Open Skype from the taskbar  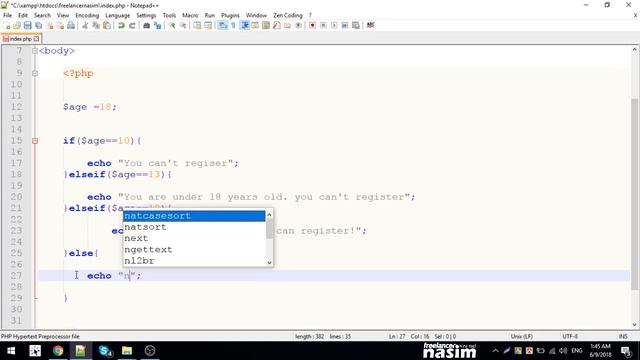105,351
